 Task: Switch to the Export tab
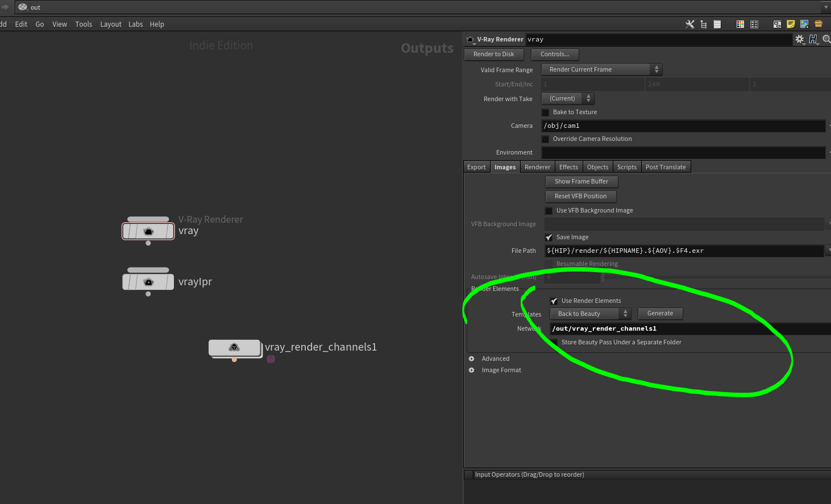pyautogui.click(x=476, y=167)
